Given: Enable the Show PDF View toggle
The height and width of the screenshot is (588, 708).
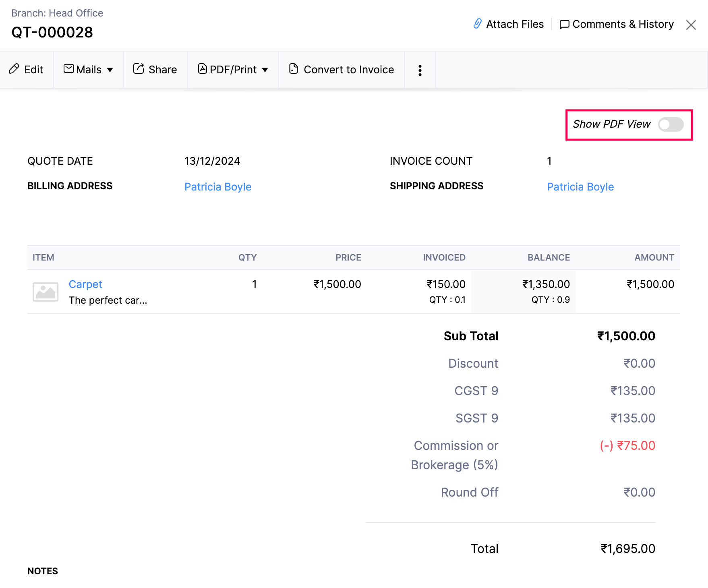Looking at the screenshot, I should click(671, 124).
